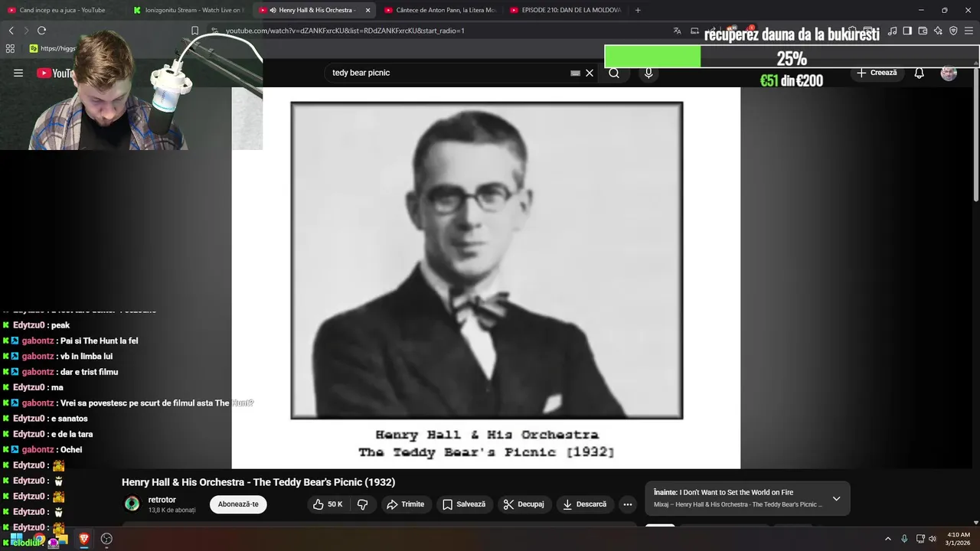Open the three-dot more actions menu
Viewport: 980px width, 551px height.
(628, 504)
